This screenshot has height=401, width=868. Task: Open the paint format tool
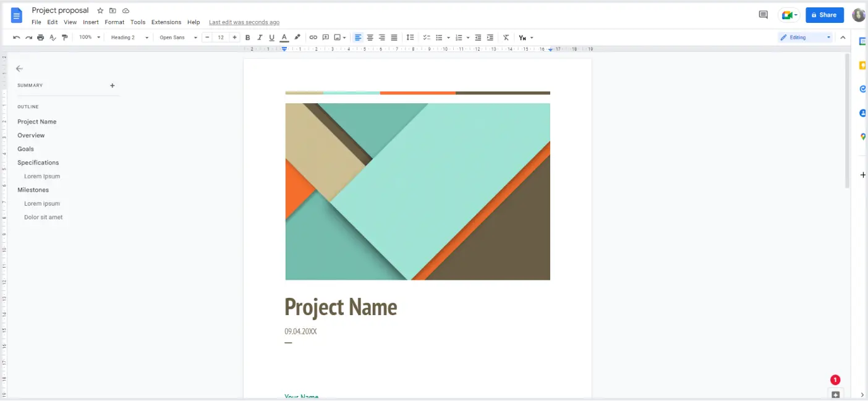pyautogui.click(x=64, y=37)
